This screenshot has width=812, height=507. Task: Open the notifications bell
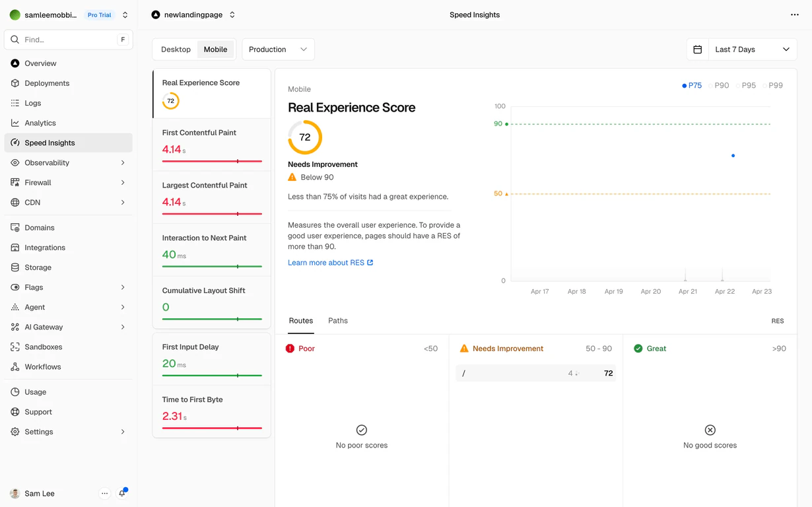122,493
